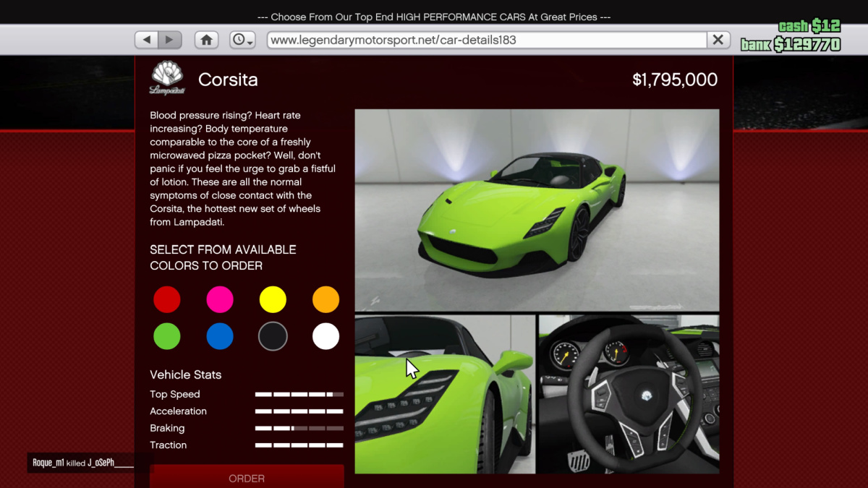Click the browser back arrow button
Screen dimensions: 868x488
(x=147, y=40)
